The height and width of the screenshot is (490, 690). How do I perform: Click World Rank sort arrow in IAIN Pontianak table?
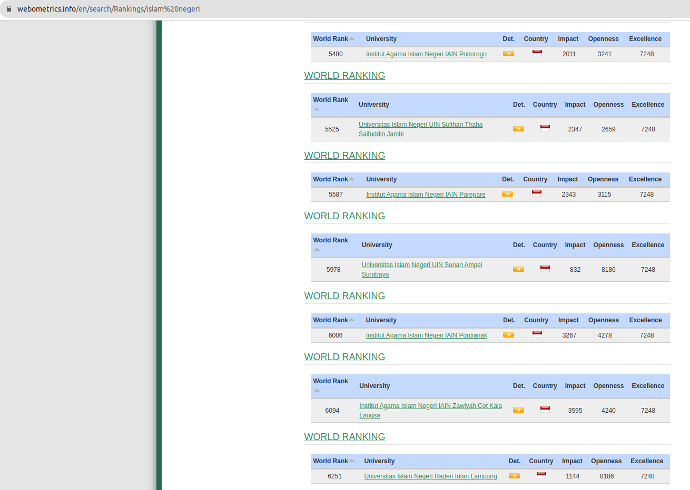coord(352,321)
